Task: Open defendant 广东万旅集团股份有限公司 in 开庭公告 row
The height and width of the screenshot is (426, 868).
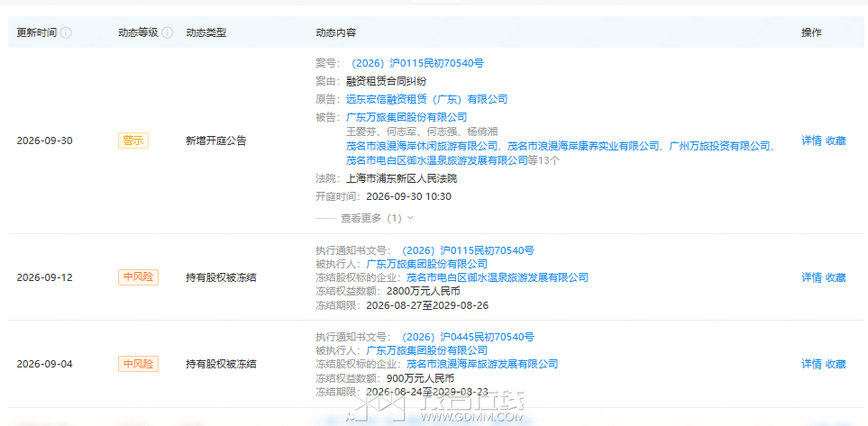Action: point(407,117)
